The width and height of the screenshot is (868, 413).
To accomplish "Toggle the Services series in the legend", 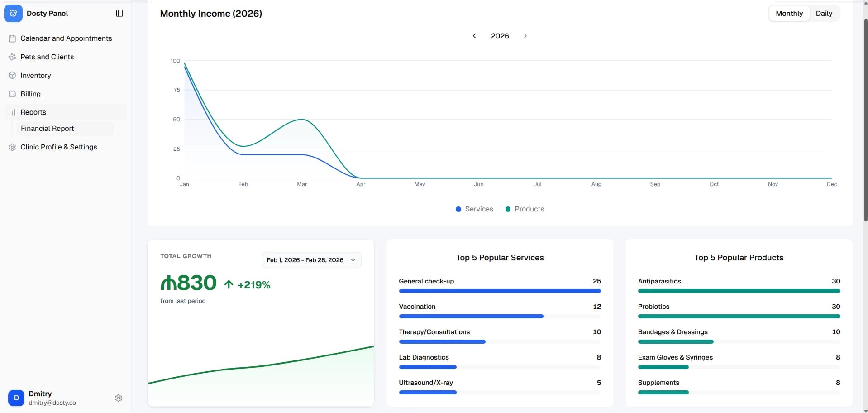I will click(x=474, y=209).
